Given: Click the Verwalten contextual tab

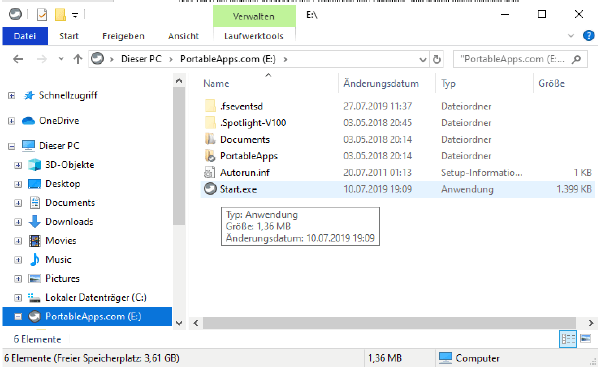Looking at the screenshot, I should pyautogui.click(x=254, y=16).
